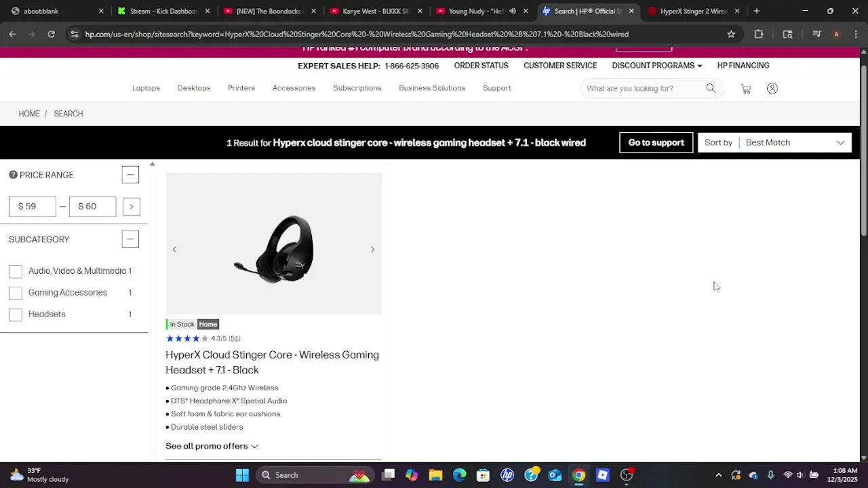Expand the Discount Programs dropdown
This screenshot has width=868, height=488.
click(656, 66)
